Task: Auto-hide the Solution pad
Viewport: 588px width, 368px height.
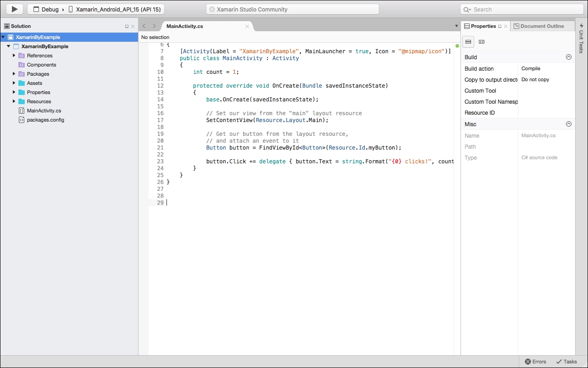Action: [127, 26]
